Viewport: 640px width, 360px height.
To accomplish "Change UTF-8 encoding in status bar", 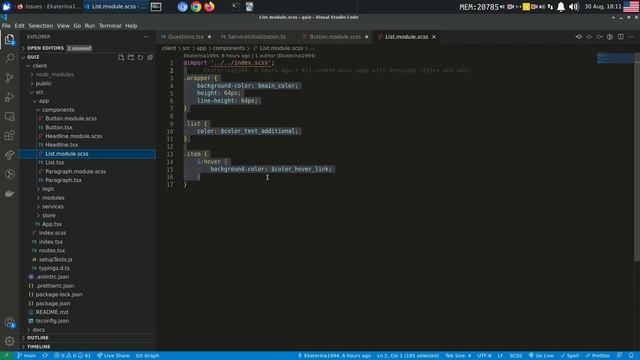I will pyautogui.click(x=484, y=356).
